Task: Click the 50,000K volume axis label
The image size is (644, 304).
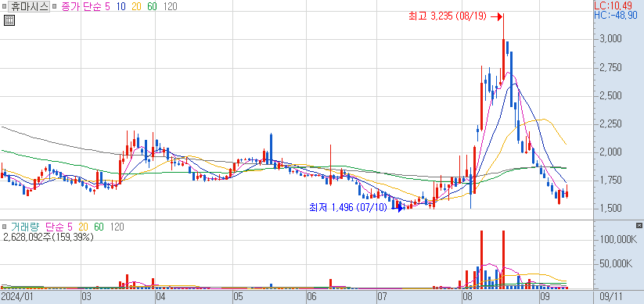Action: coord(616,264)
